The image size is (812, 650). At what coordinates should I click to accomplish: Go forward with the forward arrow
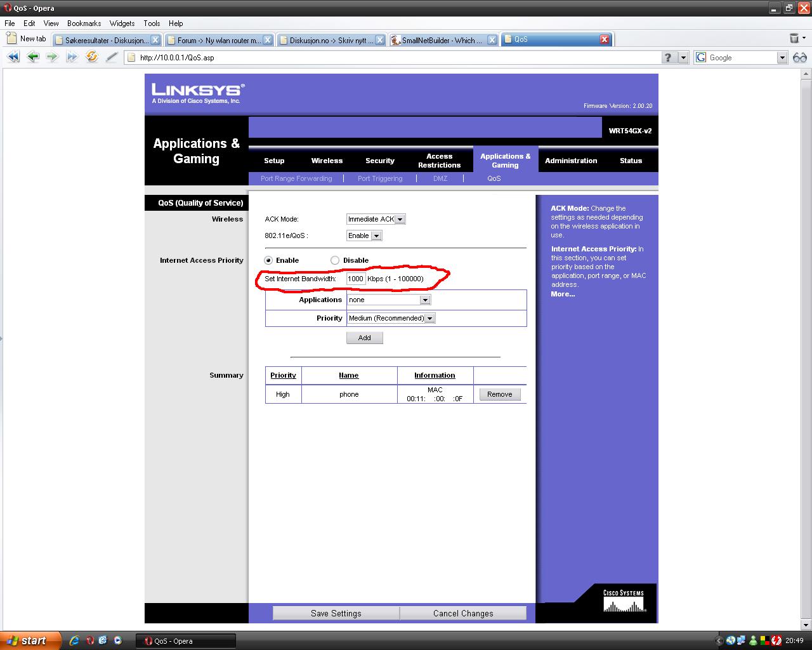pyautogui.click(x=53, y=57)
